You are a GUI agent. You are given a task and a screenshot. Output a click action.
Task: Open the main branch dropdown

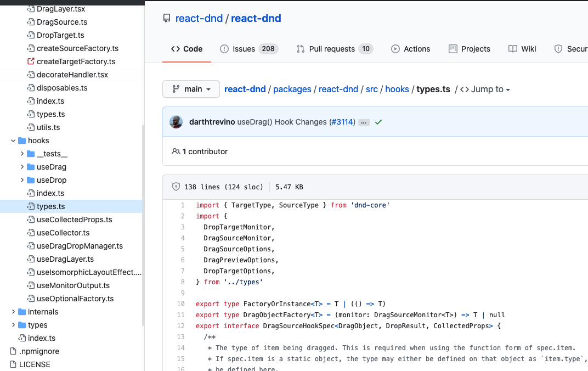(x=191, y=89)
